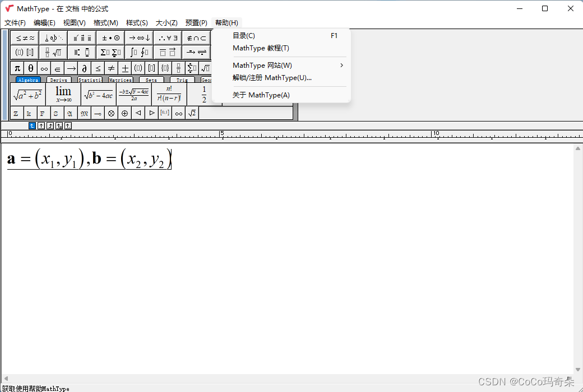Choose 目录(C) from the help menu
583x392 pixels.
[281, 36]
